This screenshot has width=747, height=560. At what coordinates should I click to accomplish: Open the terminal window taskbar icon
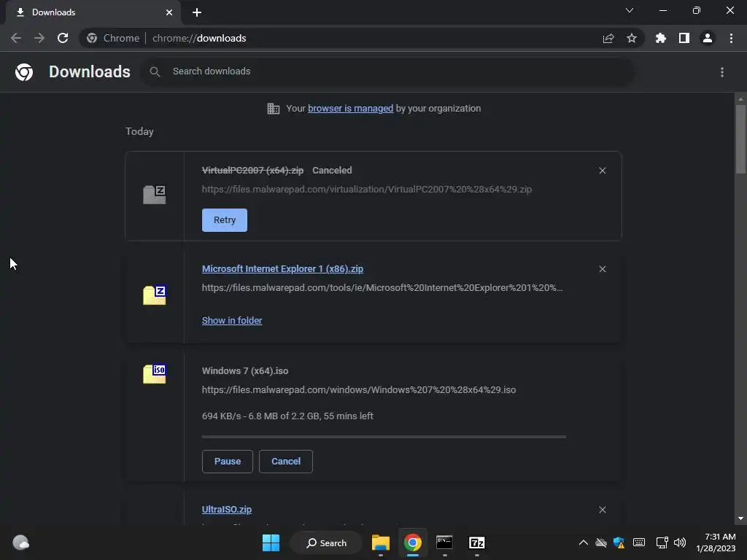click(444, 542)
